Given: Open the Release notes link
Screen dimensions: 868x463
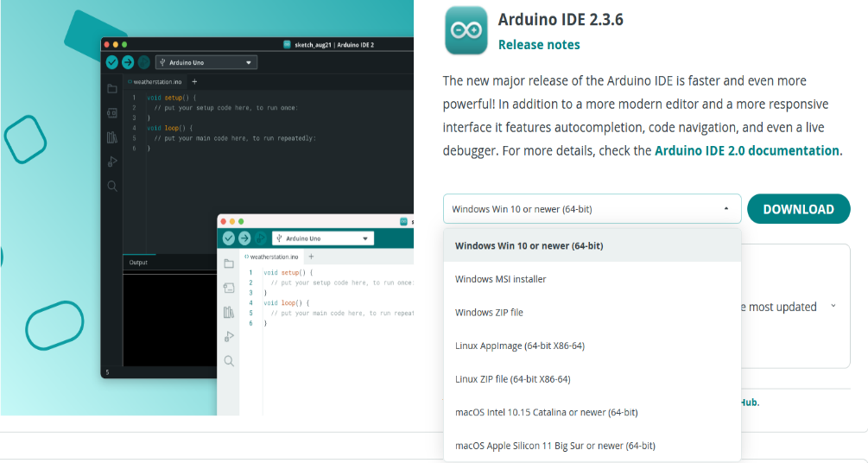Looking at the screenshot, I should click(539, 45).
